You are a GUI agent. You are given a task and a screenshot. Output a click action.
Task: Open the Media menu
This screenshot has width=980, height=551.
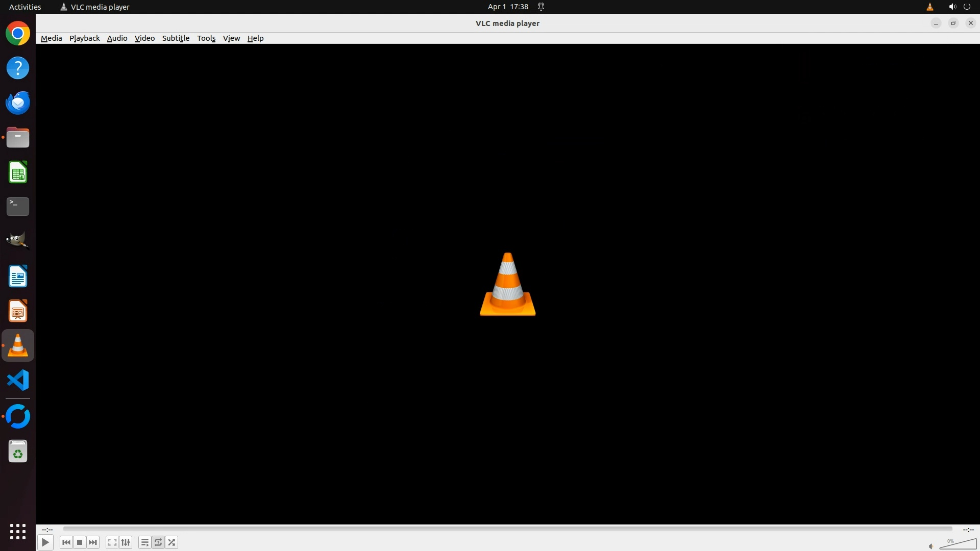point(51,38)
